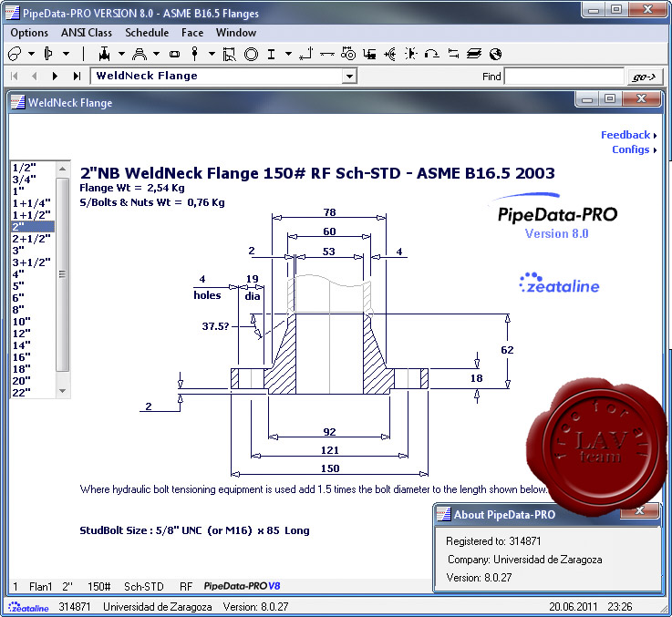The image size is (672, 617).
Task: Expand the bolt icon dropdown arrow
Action: click(212, 54)
